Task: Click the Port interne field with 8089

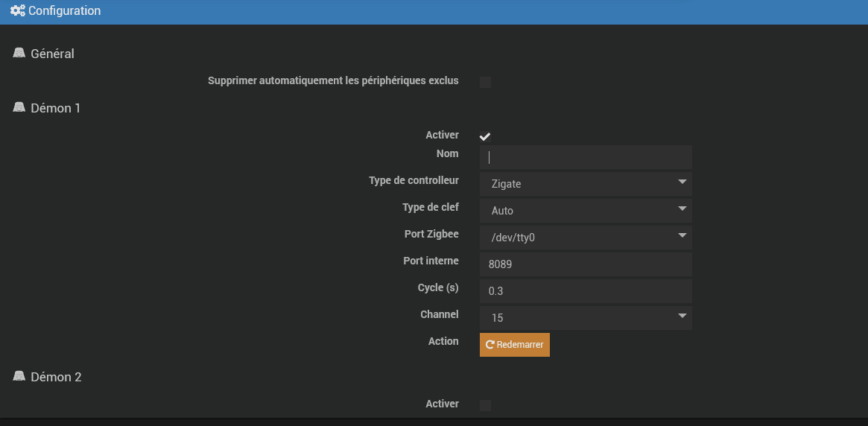Action: 586,264
